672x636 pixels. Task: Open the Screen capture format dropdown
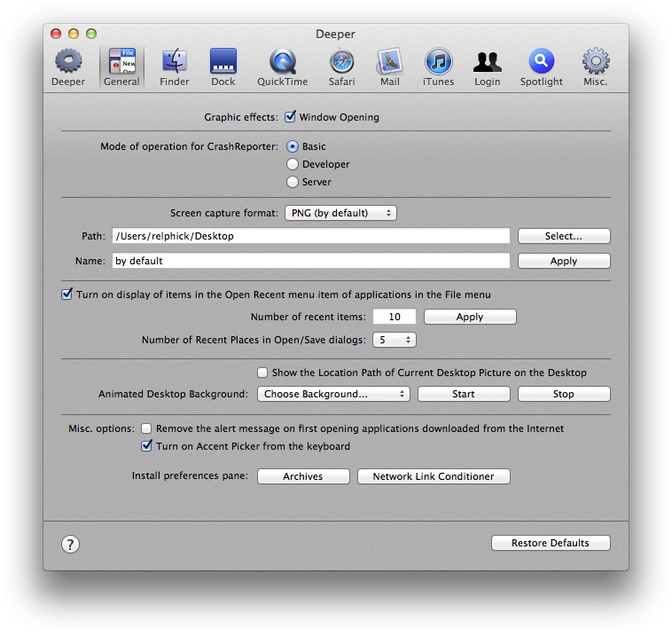[340, 213]
